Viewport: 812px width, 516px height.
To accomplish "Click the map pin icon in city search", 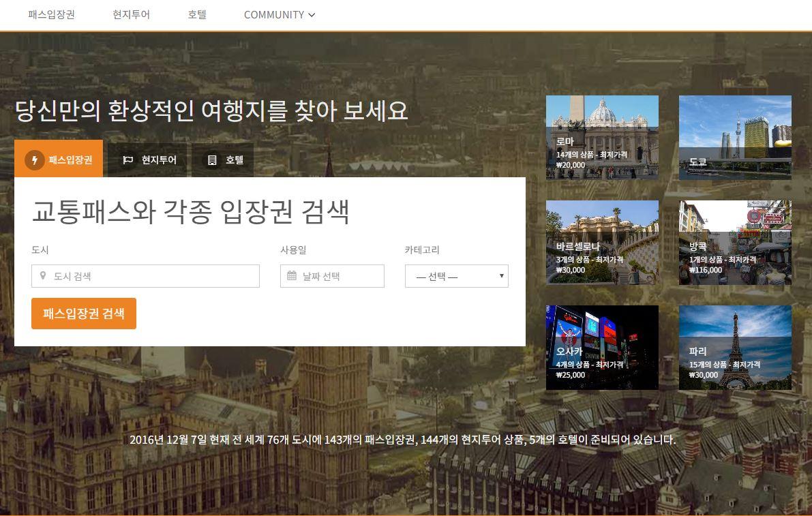I will (43, 276).
